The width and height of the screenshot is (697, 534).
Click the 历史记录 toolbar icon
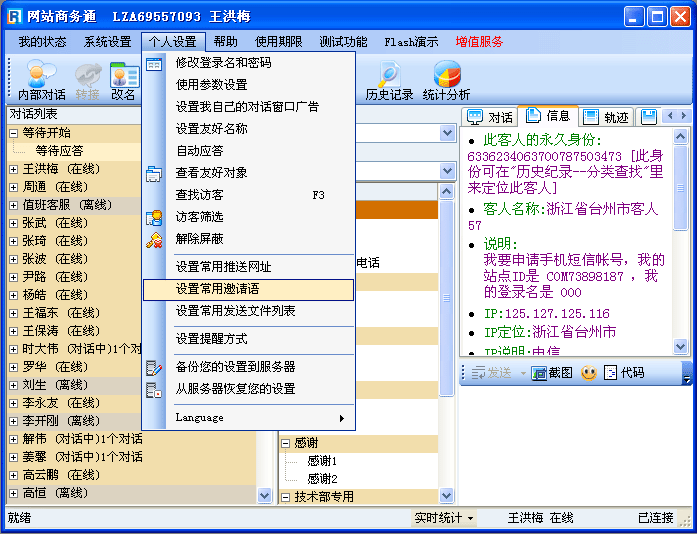[x=388, y=80]
